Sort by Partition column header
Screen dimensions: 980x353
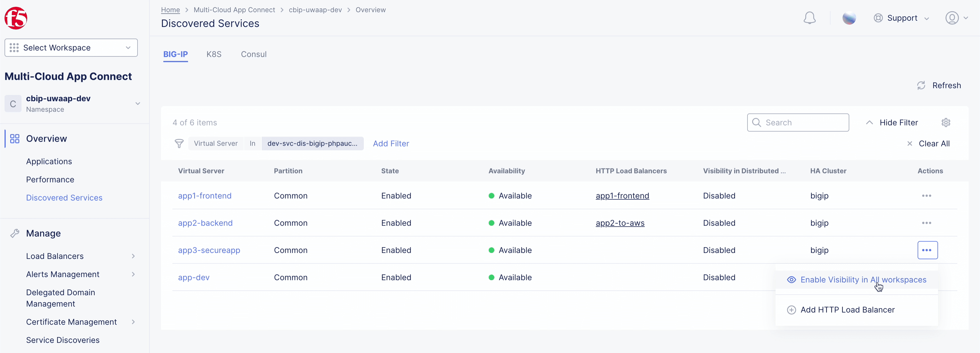(x=288, y=171)
